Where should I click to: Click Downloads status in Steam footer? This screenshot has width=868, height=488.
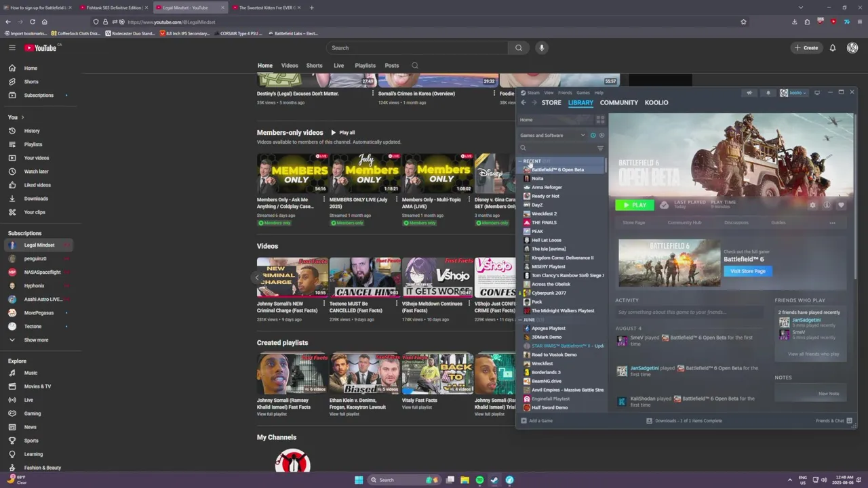coord(684,421)
